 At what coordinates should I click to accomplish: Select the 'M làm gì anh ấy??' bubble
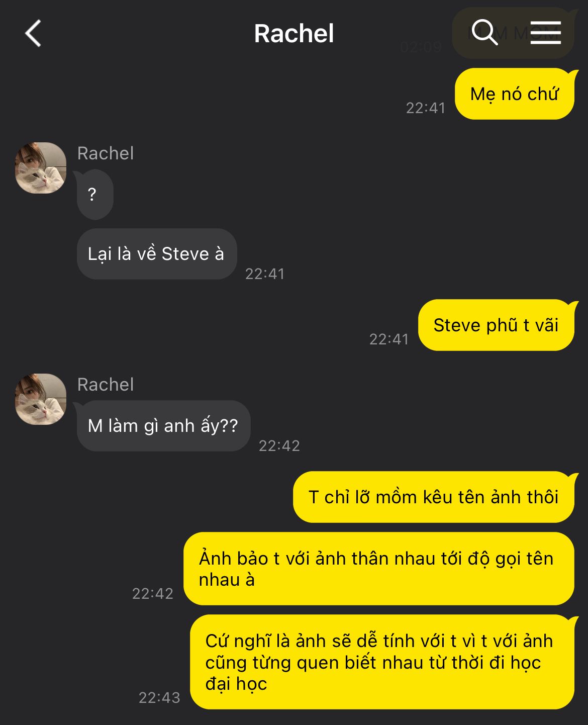tap(163, 426)
